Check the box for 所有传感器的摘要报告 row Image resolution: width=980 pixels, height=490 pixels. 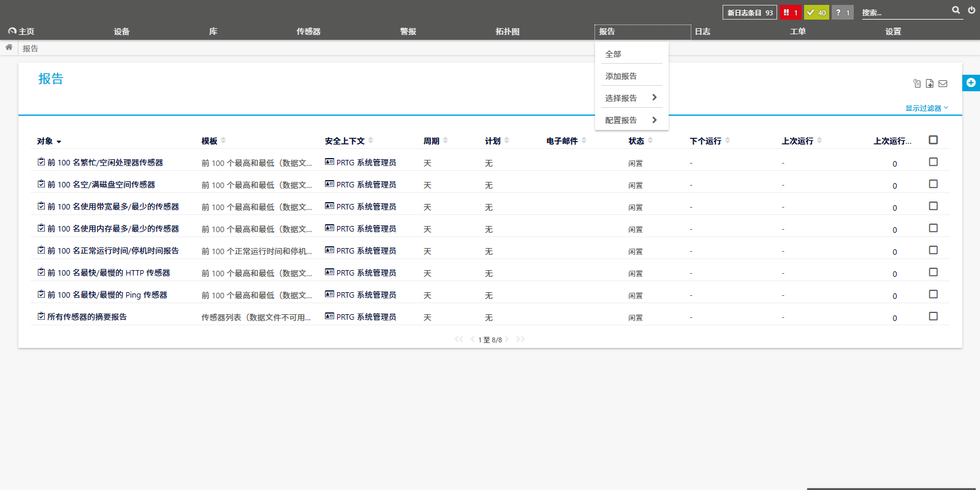click(933, 317)
